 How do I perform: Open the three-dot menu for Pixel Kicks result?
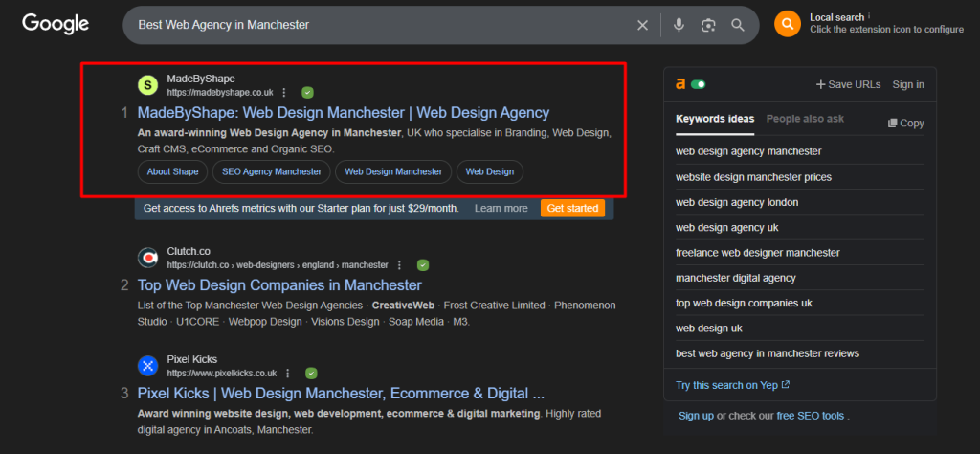coord(287,373)
